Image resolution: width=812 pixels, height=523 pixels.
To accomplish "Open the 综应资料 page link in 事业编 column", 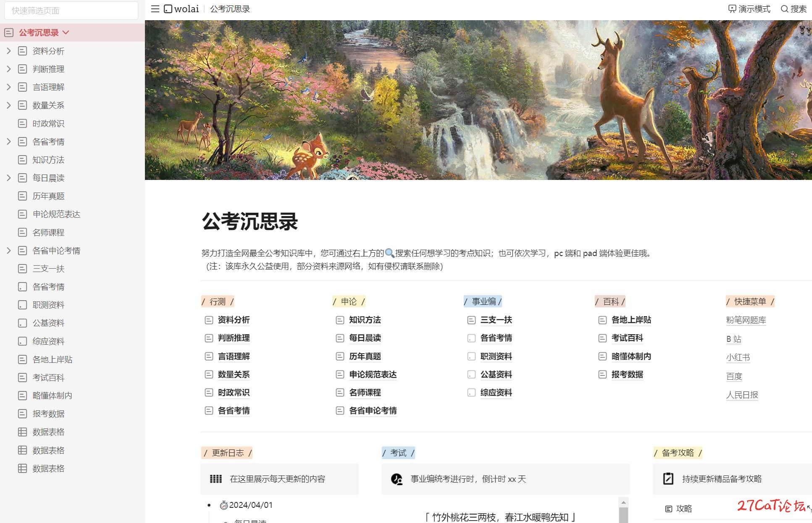I will [496, 393].
